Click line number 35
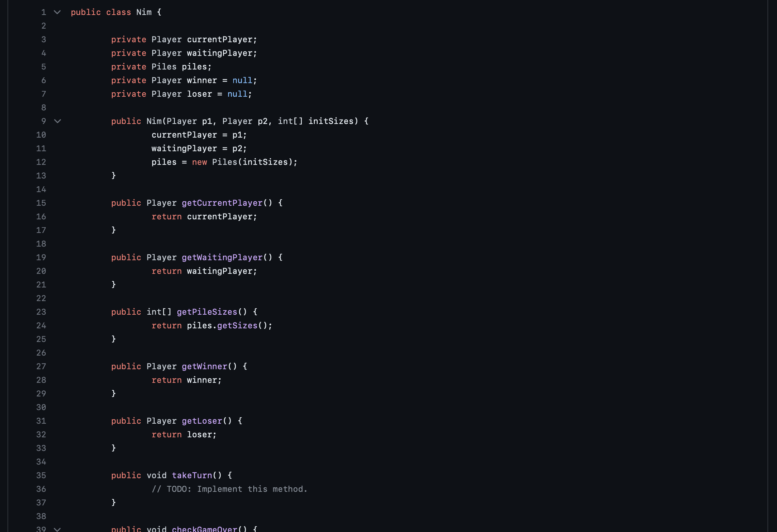This screenshot has height=532, width=777. pos(41,475)
